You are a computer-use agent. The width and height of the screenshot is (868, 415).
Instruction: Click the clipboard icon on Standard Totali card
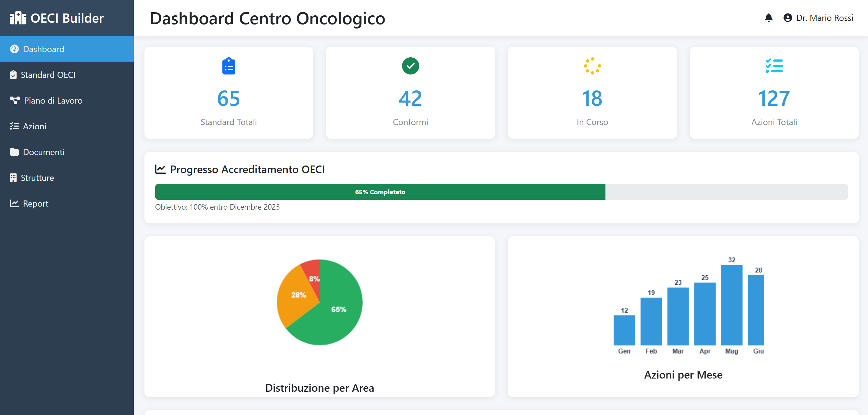[x=229, y=66]
